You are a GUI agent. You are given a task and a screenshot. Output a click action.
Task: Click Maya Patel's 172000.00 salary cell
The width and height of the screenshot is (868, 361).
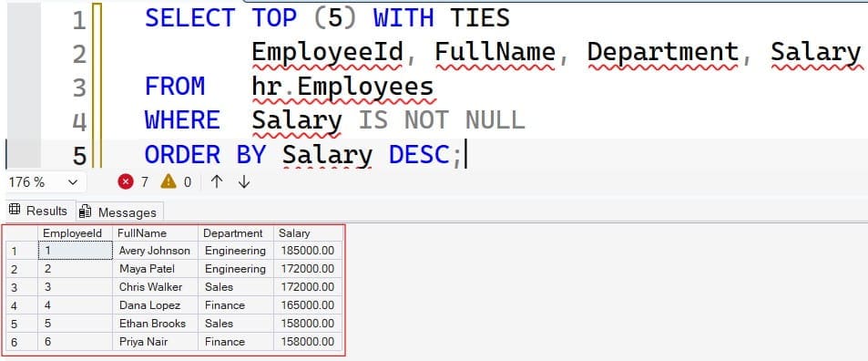tap(309, 269)
